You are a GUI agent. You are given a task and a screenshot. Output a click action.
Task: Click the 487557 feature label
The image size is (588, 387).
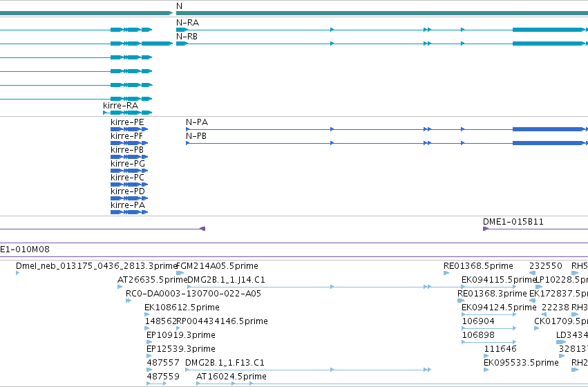coord(163,363)
